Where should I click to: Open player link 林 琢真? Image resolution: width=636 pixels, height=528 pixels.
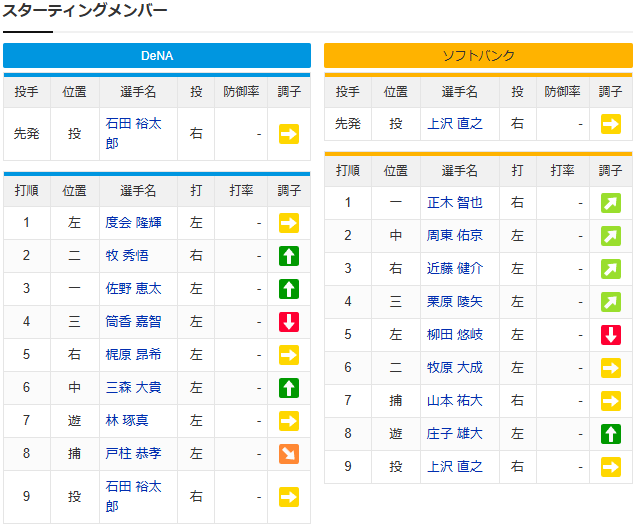tap(127, 421)
